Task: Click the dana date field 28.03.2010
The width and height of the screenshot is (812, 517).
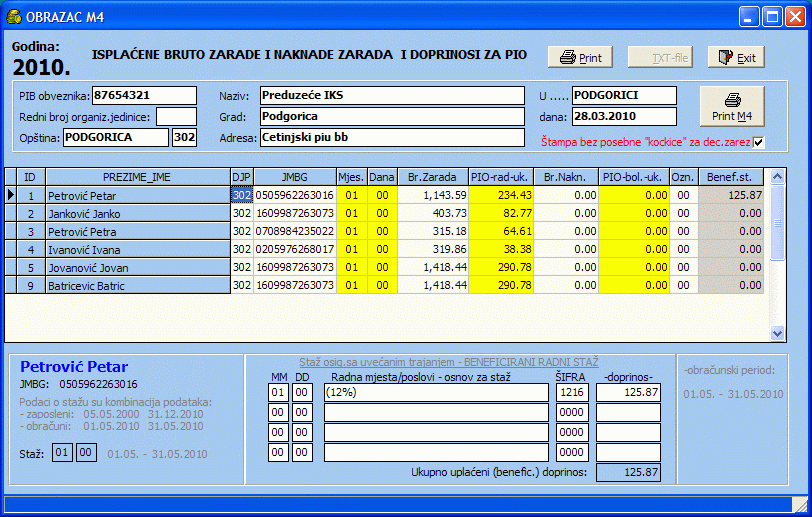Action: tap(624, 117)
